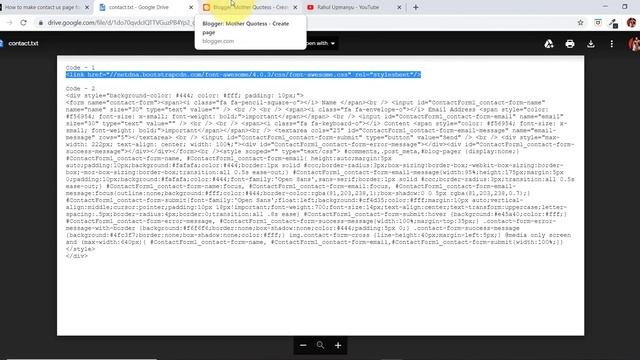Reset zoom with the magnifier icon
Image resolution: width=640 pixels, height=360 pixels.
click(320, 345)
